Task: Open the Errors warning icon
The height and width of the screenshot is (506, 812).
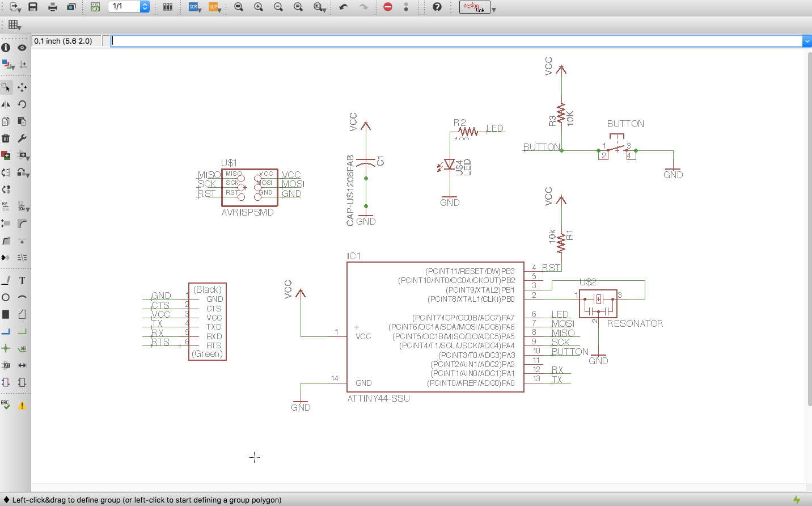Action: pyautogui.click(x=22, y=405)
